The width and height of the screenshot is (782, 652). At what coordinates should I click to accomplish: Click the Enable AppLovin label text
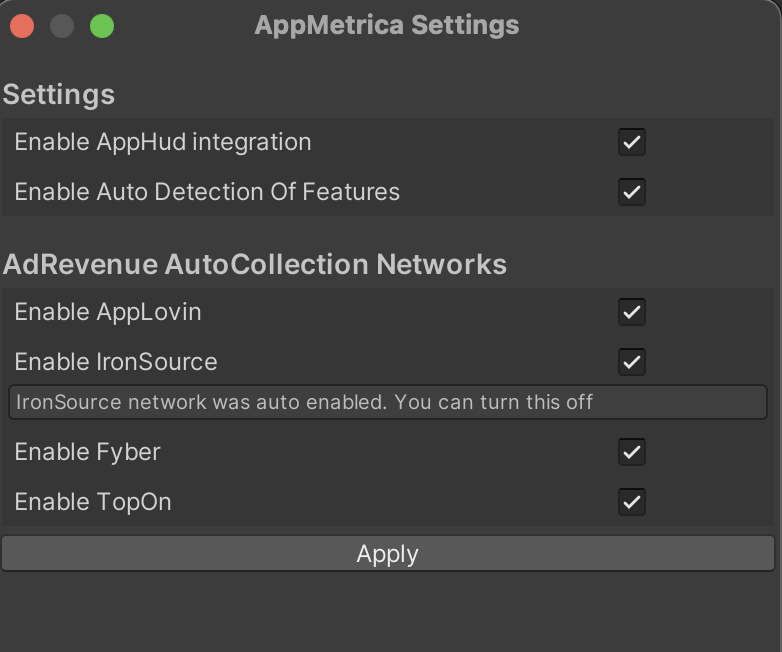(108, 312)
